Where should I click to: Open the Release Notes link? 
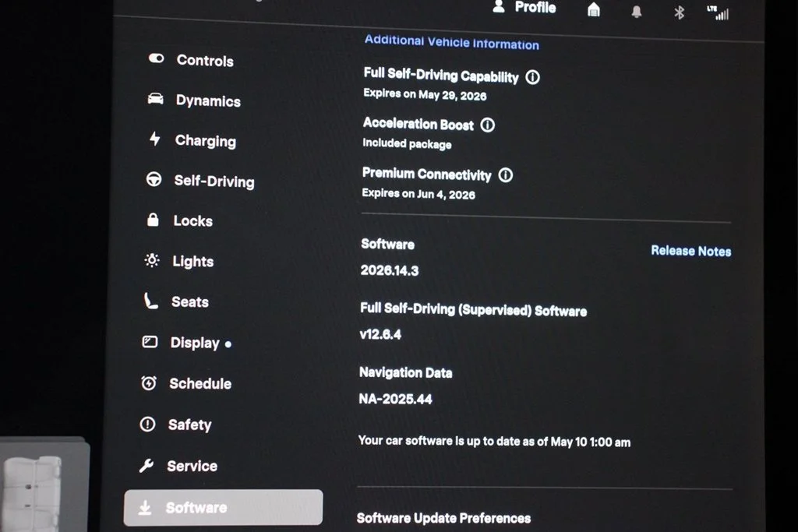pos(690,251)
